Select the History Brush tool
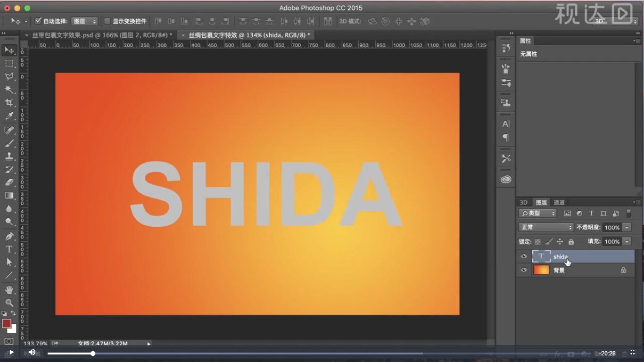Image resolution: width=644 pixels, height=362 pixels. click(9, 169)
